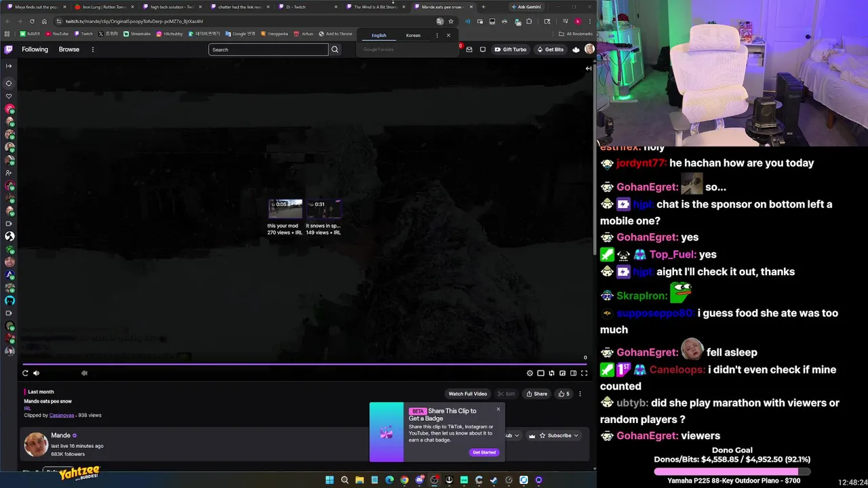Open the clip more options menu

click(x=580, y=394)
